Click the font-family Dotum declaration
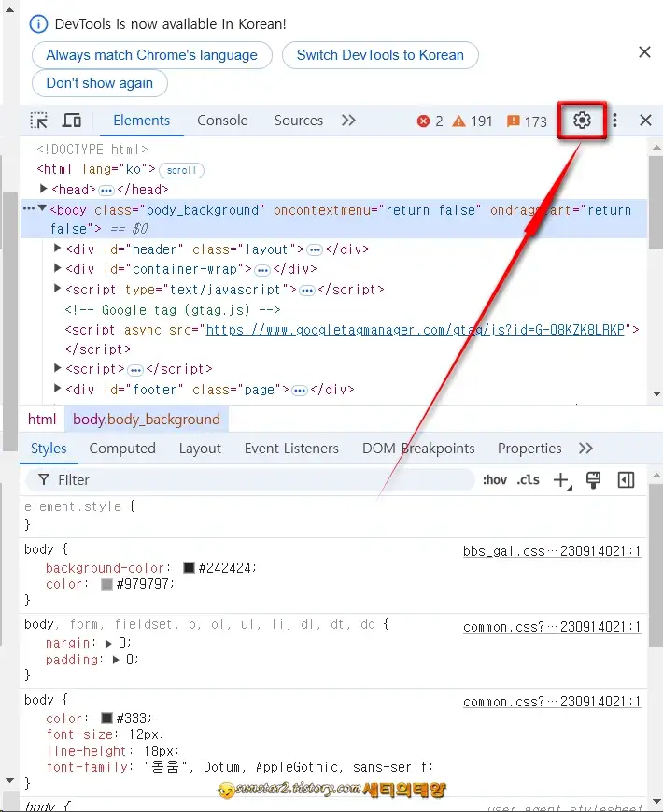 tap(240, 767)
